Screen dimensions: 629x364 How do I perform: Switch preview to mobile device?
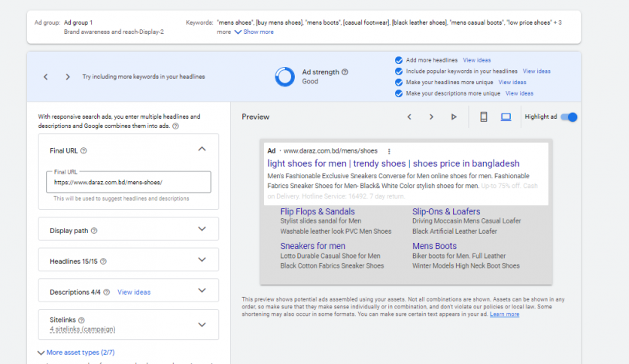coord(484,117)
